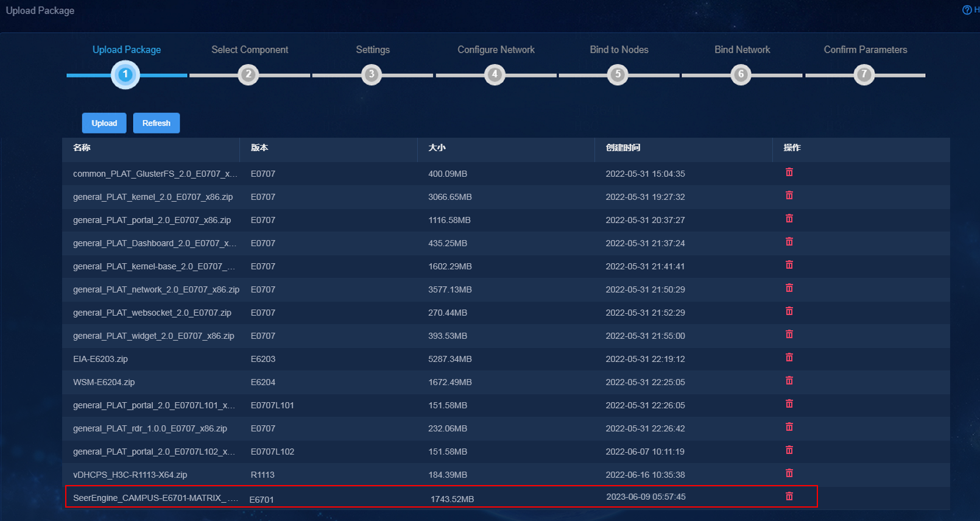Image resolution: width=980 pixels, height=521 pixels.
Task: Go to step 2 Select Component
Action: coord(250,50)
